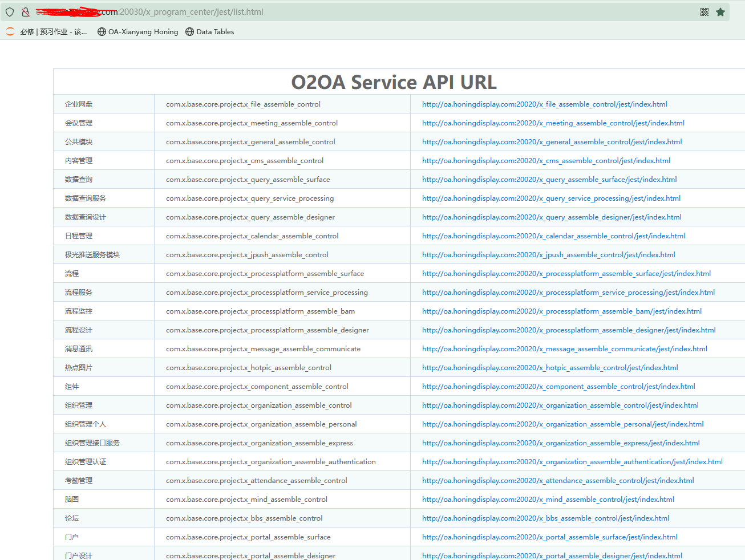The image size is (745, 560).
Task: Open the x_bbs_assemble_control API link
Action: [x=545, y=518]
